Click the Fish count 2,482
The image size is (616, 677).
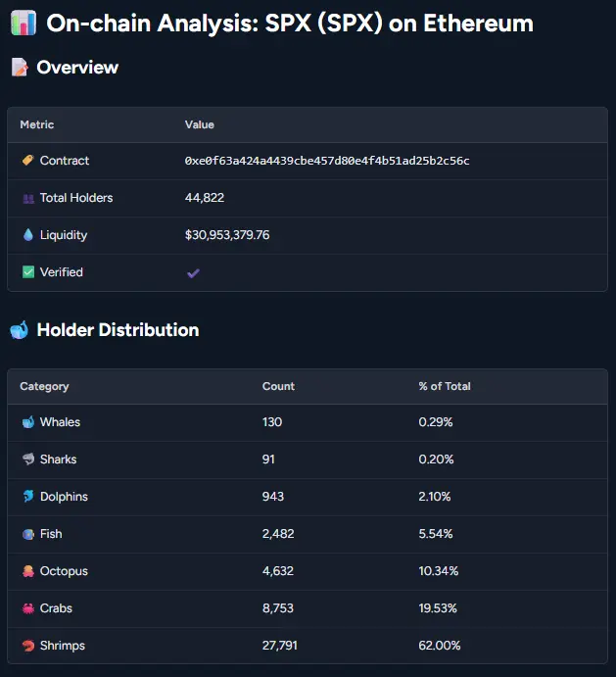click(x=278, y=534)
